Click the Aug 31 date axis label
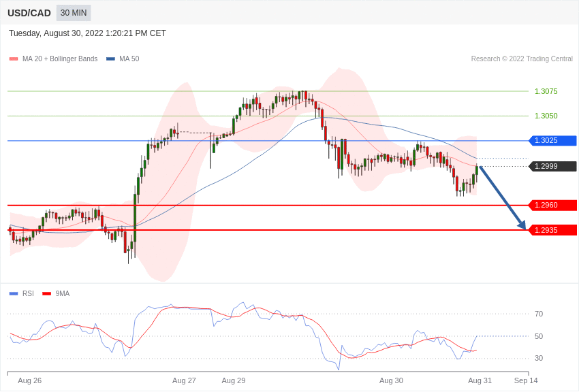 480,380
